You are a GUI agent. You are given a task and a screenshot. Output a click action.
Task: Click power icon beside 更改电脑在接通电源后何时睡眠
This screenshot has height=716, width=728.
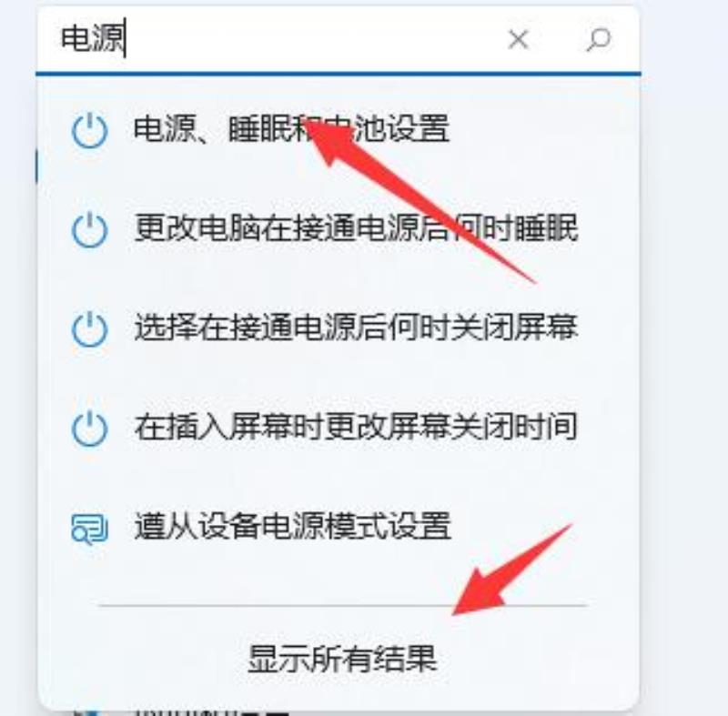tap(89, 229)
